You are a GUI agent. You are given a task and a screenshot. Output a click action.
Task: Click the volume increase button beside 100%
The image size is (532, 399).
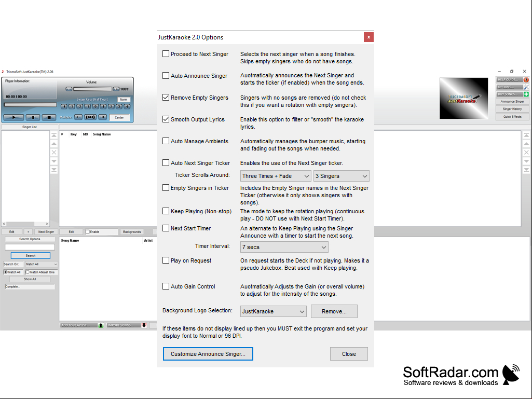pos(116,89)
